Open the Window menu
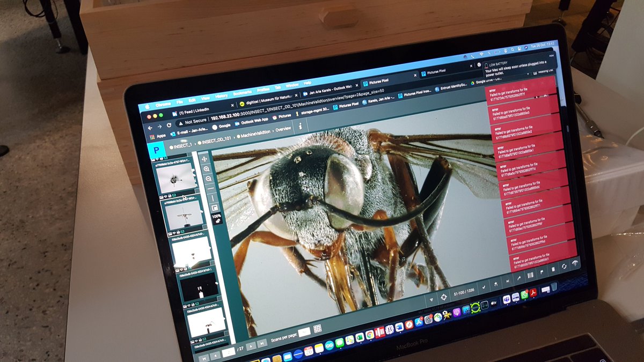The image size is (644, 362). click(x=291, y=85)
